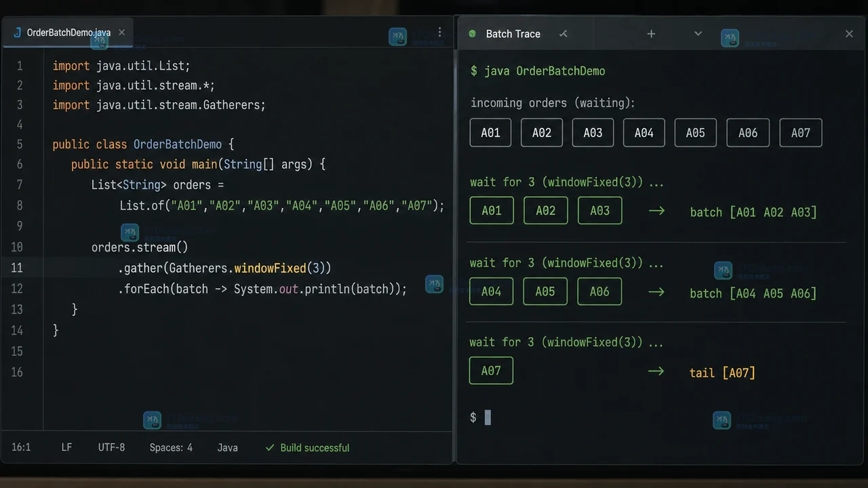868x488 pixels.
Task: Click the Build successful checkmark icon
Action: [270, 447]
